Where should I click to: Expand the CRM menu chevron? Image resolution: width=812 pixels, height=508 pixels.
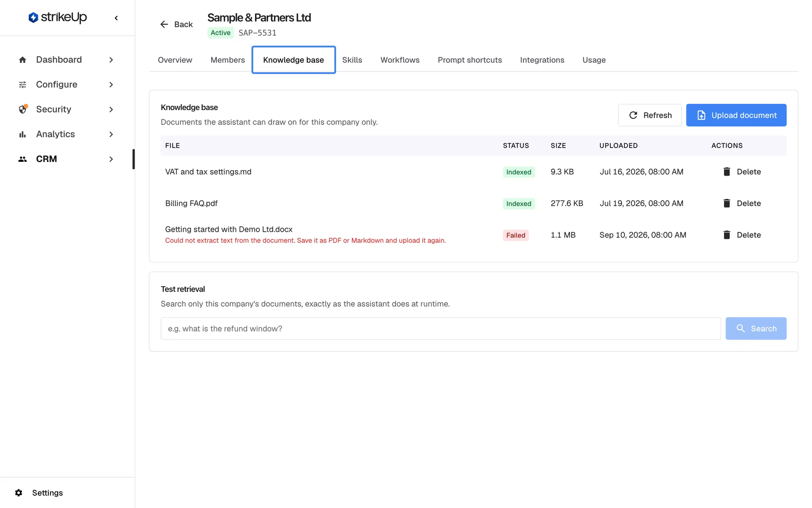coord(111,159)
